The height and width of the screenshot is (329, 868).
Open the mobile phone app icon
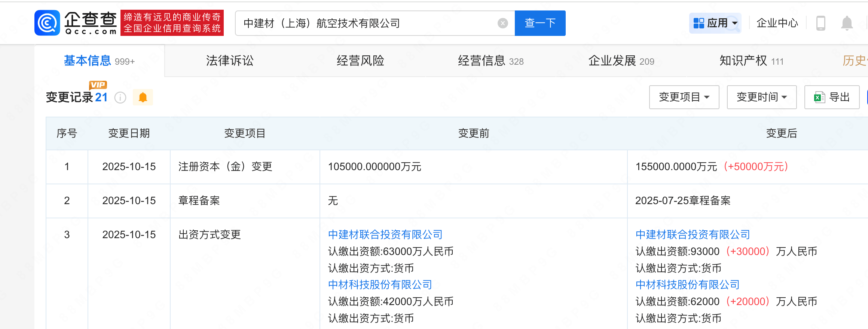(821, 23)
